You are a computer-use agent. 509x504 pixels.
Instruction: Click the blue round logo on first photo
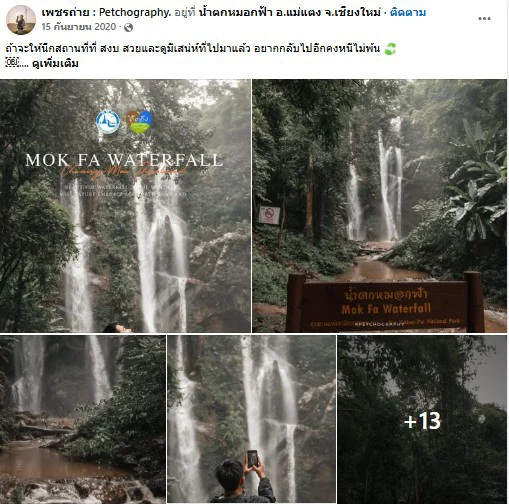point(108,122)
